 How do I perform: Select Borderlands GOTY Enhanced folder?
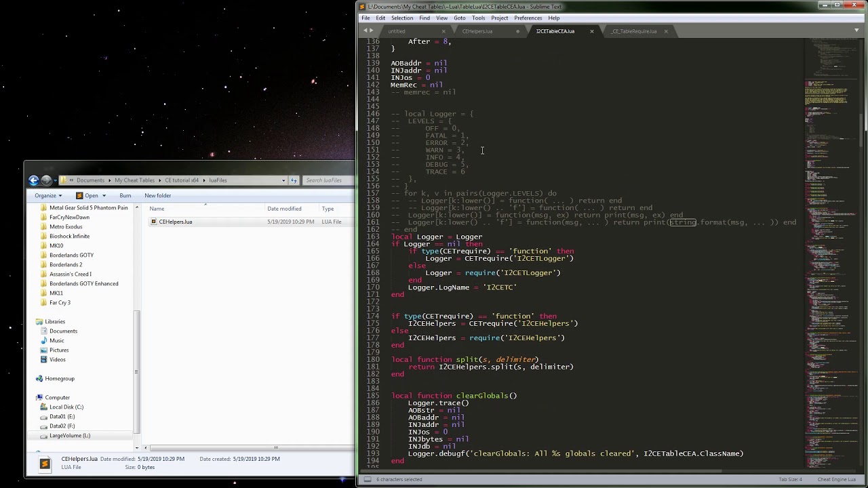84,283
